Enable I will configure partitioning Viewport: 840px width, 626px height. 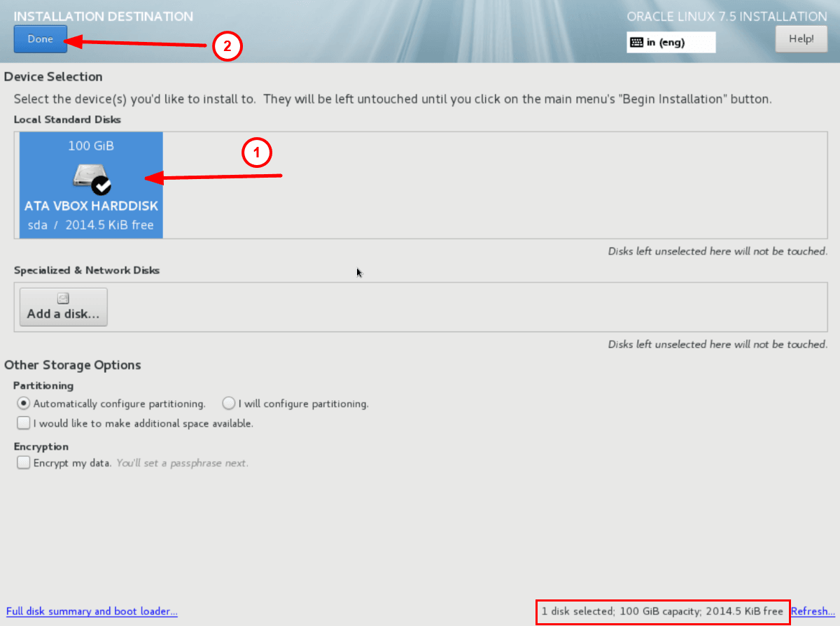(x=229, y=404)
